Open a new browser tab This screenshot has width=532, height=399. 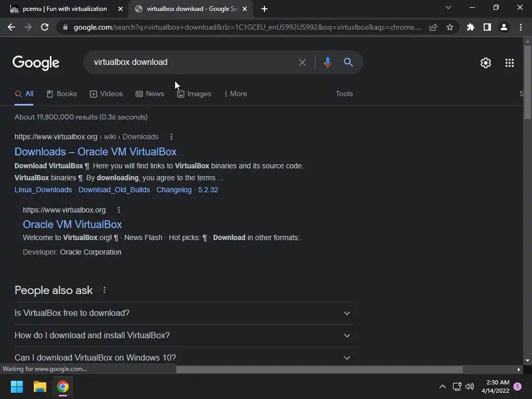point(264,9)
